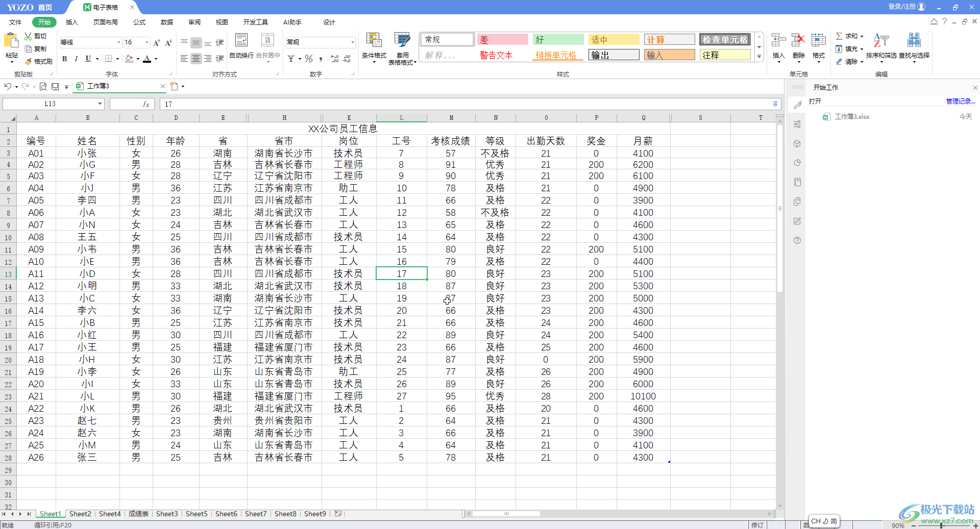Switch to the 页面布局 ribbon tab
This screenshot has height=529, width=980.
105,22
